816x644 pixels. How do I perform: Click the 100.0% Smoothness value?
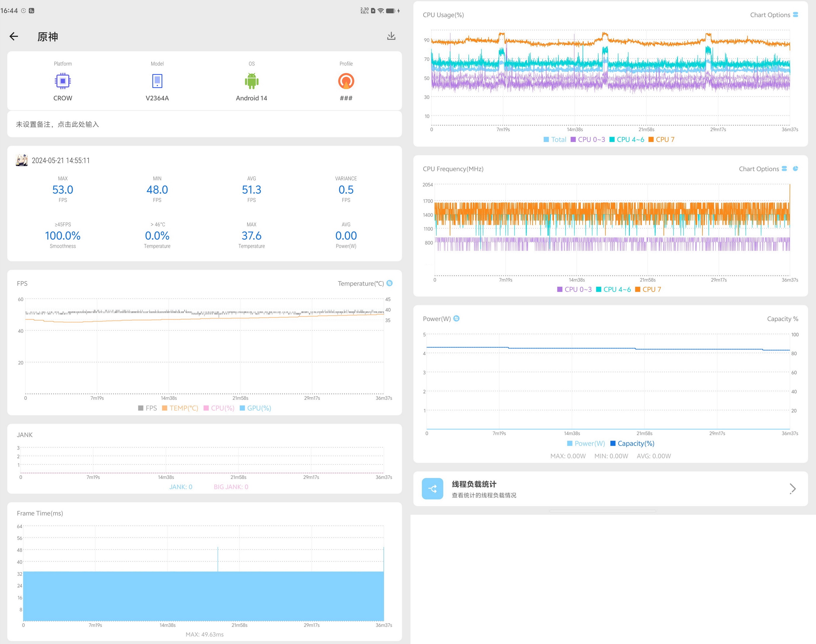coord(63,236)
